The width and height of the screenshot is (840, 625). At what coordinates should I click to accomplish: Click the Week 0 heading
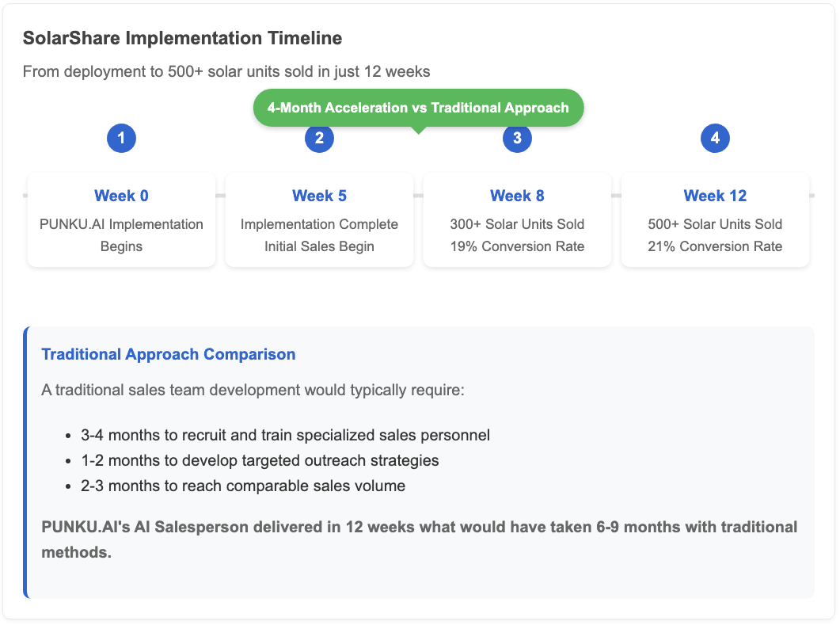tap(121, 196)
